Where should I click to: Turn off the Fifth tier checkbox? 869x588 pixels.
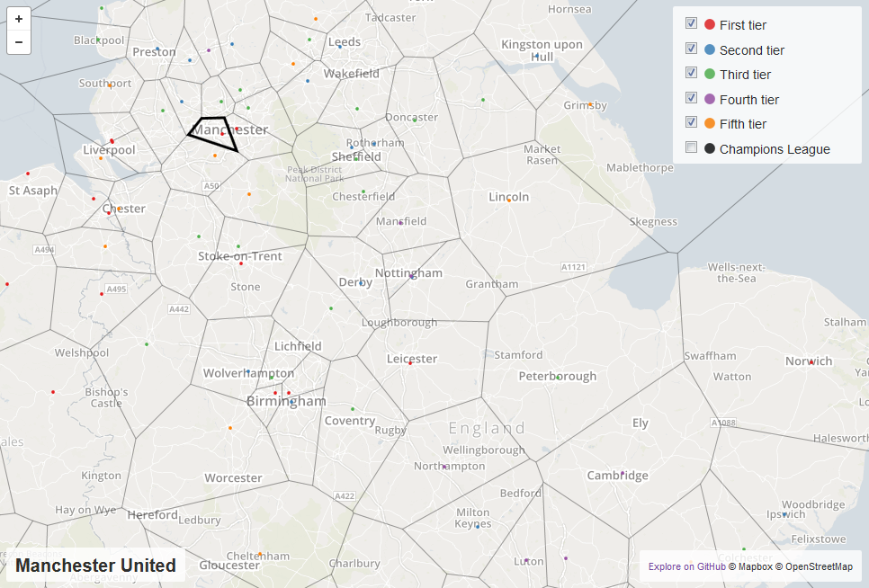tap(691, 121)
